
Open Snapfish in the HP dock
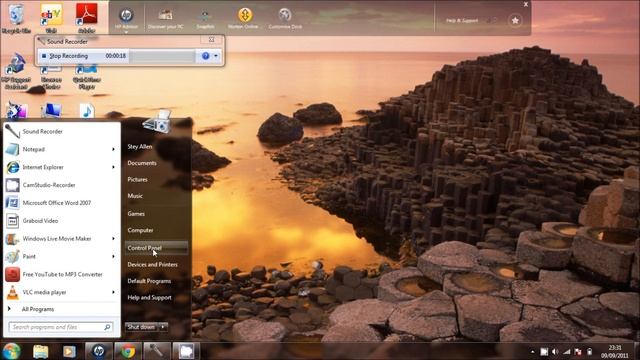point(205,19)
